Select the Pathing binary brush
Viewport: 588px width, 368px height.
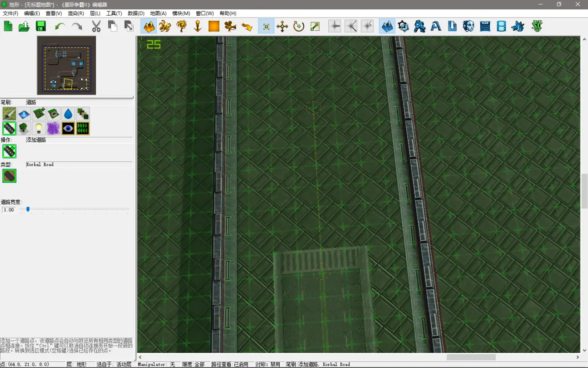[x=83, y=128]
